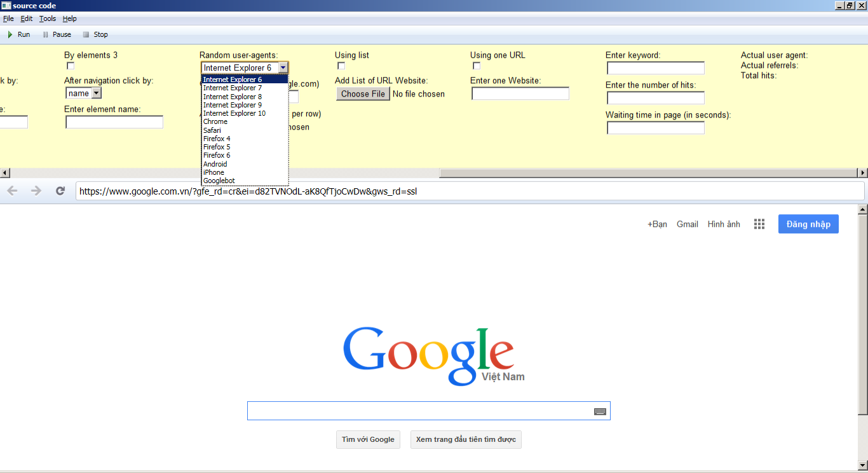Select Internet Explorer 9 option
Viewport: 868px width, 473px height.
coord(245,105)
